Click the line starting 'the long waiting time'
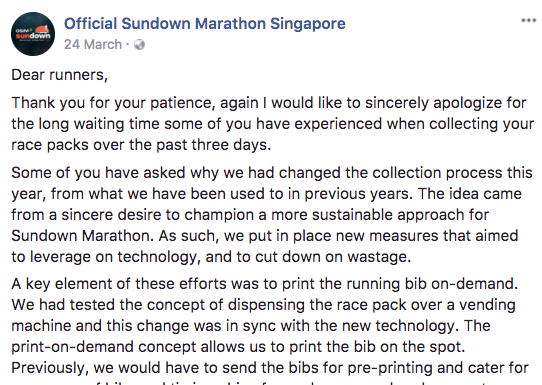Image resolution: width=542 pixels, height=385 pixels. pos(273,124)
